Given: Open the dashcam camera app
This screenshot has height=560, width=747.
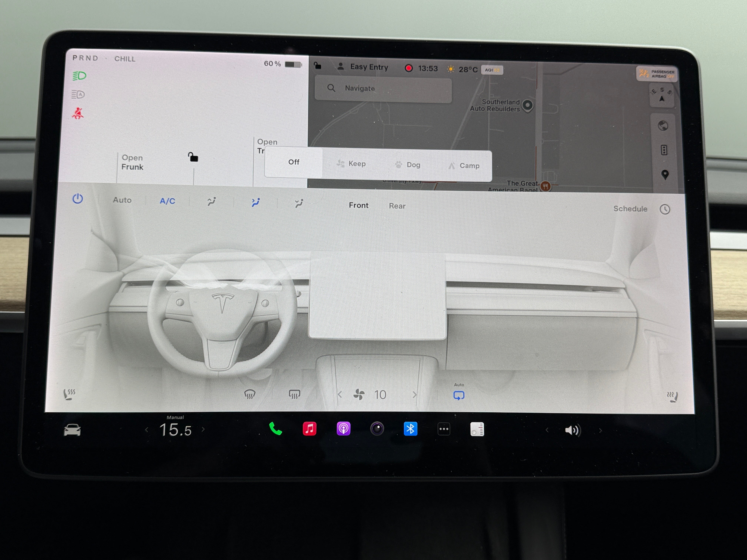Looking at the screenshot, I should point(377,429).
